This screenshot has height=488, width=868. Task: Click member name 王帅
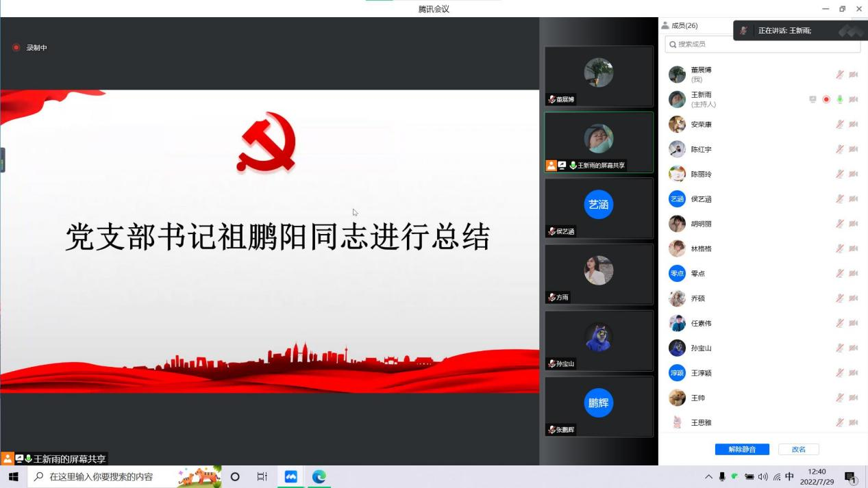point(697,398)
